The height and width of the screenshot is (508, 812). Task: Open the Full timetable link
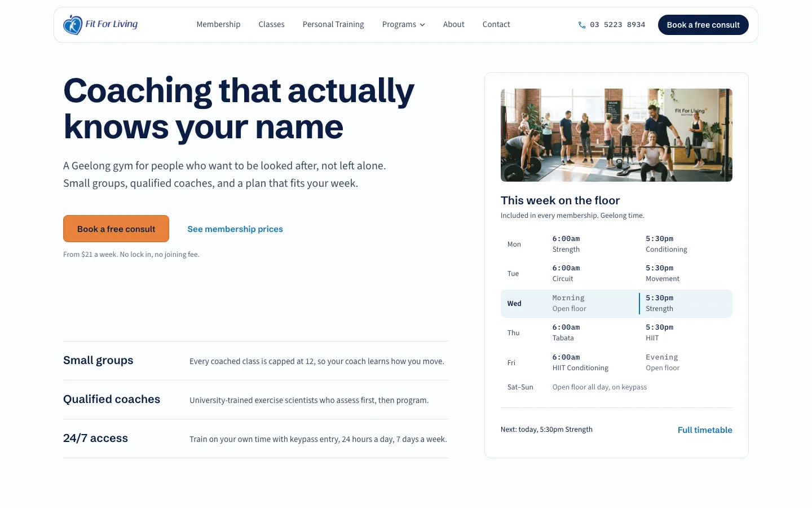pos(705,430)
